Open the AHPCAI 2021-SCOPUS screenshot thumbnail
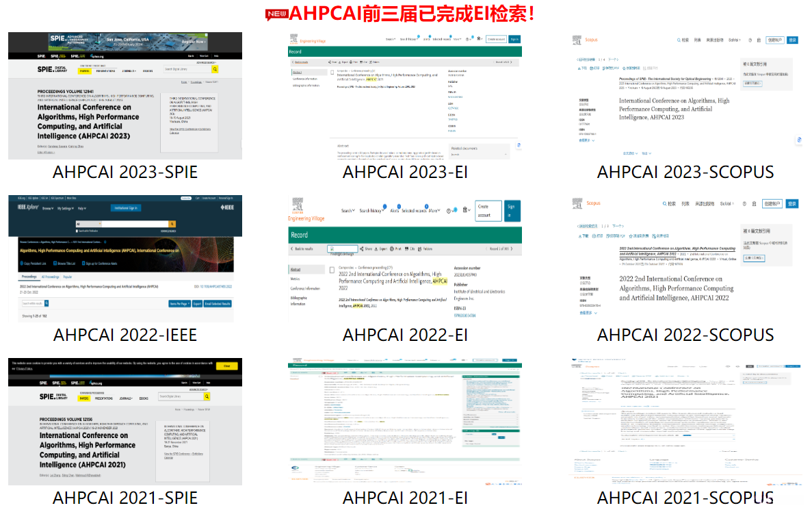The width and height of the screenshot is (812, 510). (x=685, y=422)
